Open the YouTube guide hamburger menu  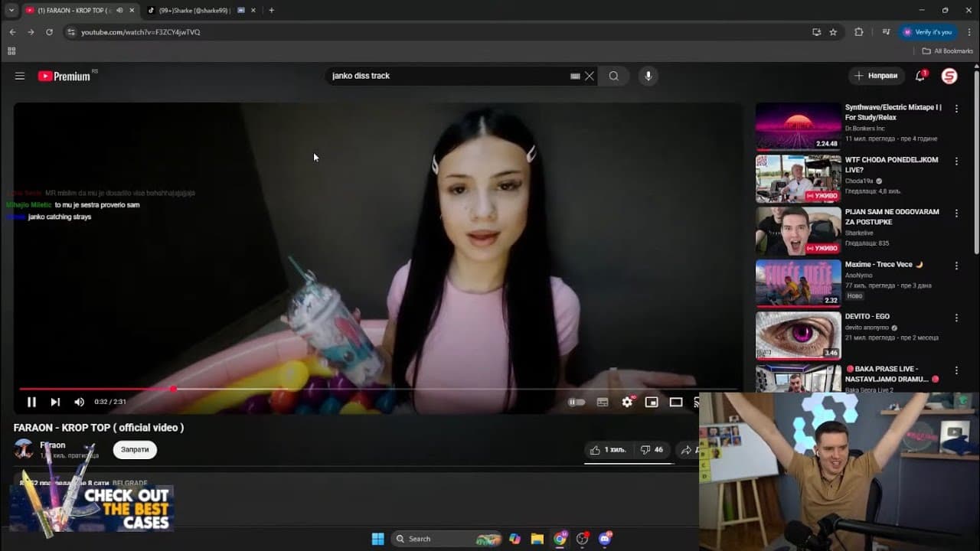pos(20,76)
